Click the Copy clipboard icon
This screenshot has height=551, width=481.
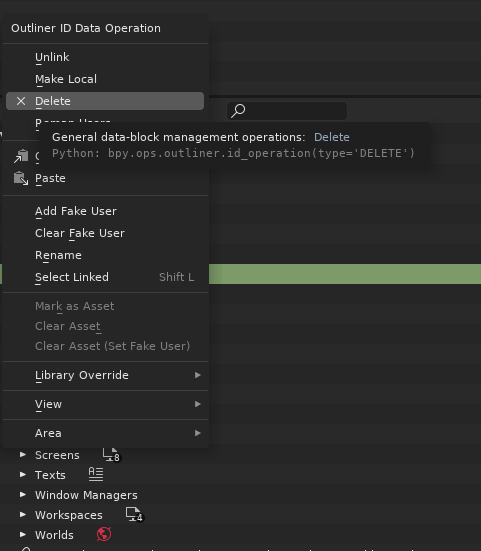pos(21,156)
